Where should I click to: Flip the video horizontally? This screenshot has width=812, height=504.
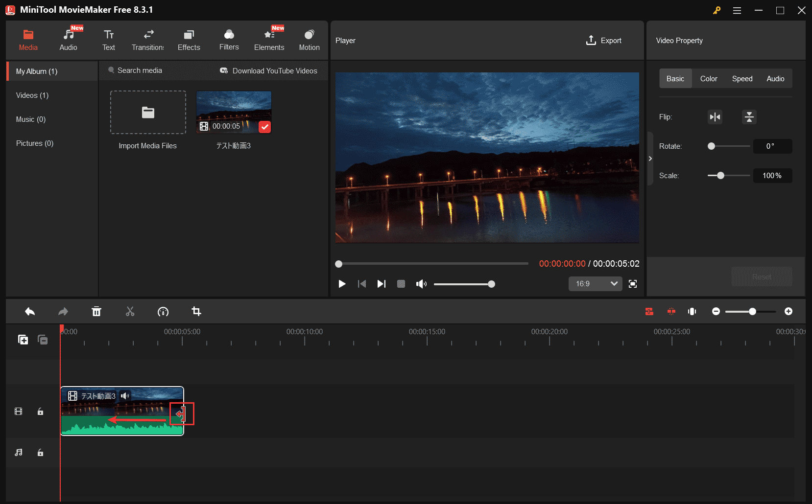coord(715,117)
